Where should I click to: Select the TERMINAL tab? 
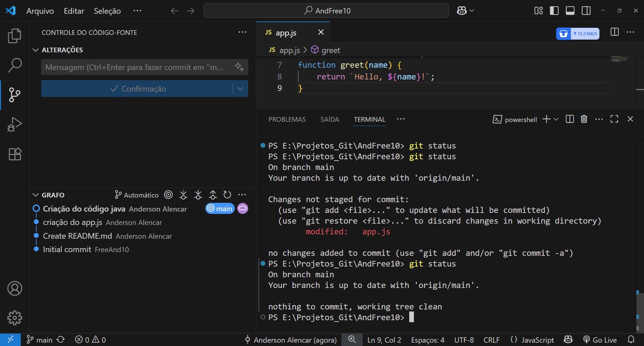tap(370, 119)
